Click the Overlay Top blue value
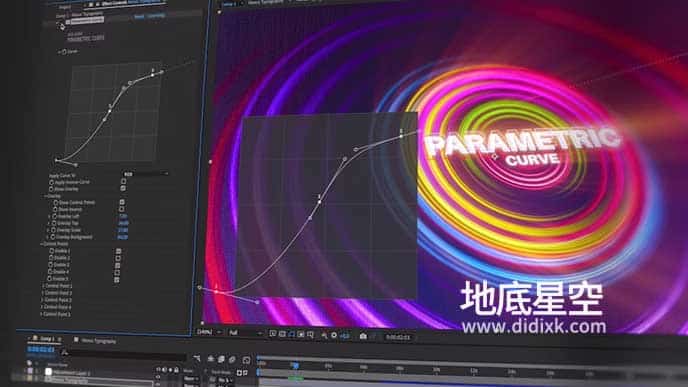This screenshot has width=688, height=387. 123,223
